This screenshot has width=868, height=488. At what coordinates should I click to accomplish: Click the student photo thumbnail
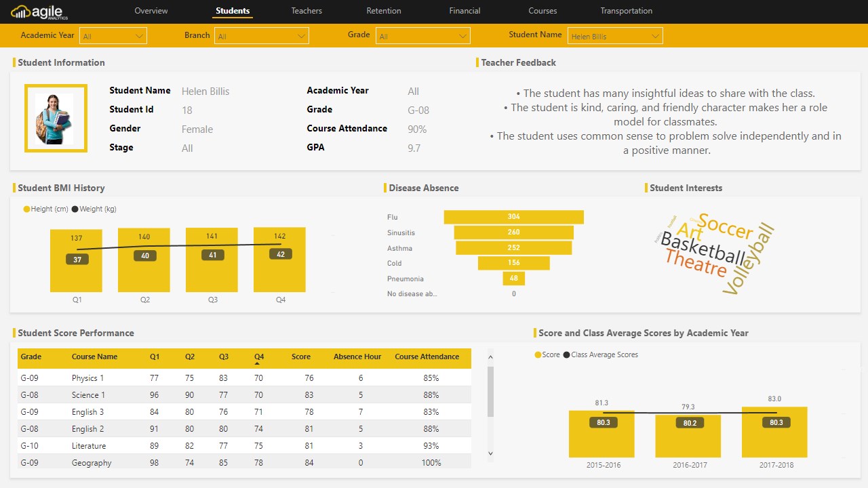tap(56, 119)
